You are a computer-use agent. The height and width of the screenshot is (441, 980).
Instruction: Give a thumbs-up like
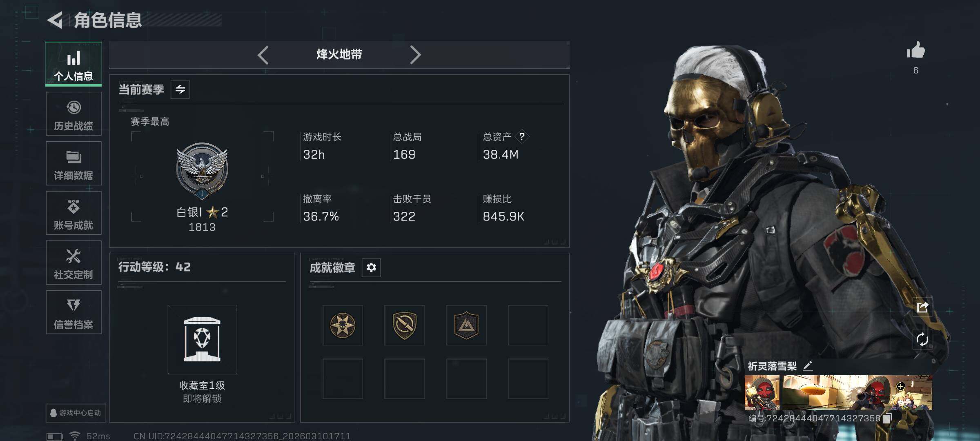(x=916, y=51)
